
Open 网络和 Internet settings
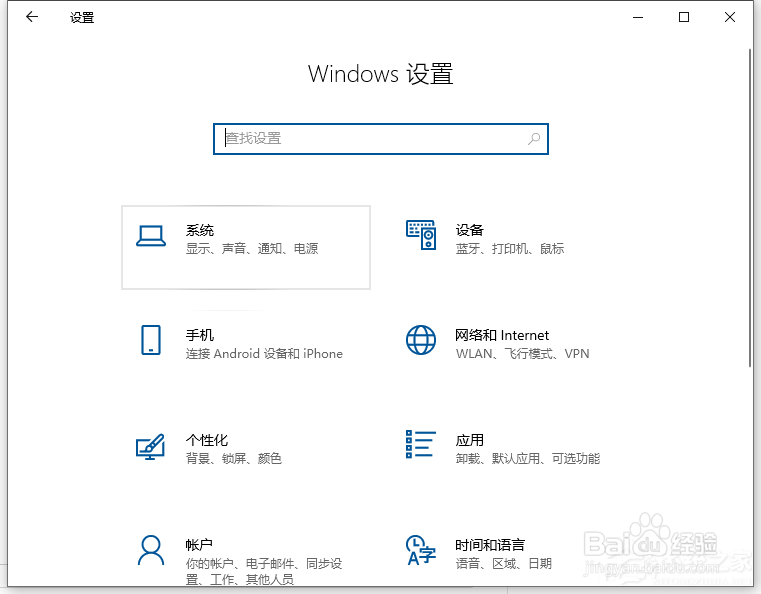point(515,352)
